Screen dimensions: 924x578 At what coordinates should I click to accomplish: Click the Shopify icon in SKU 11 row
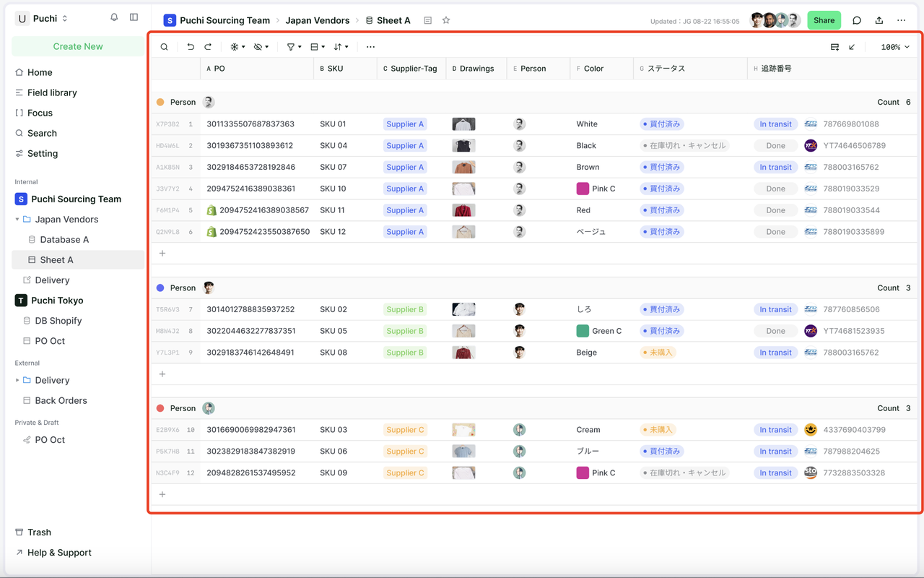(x=212, y=210)
